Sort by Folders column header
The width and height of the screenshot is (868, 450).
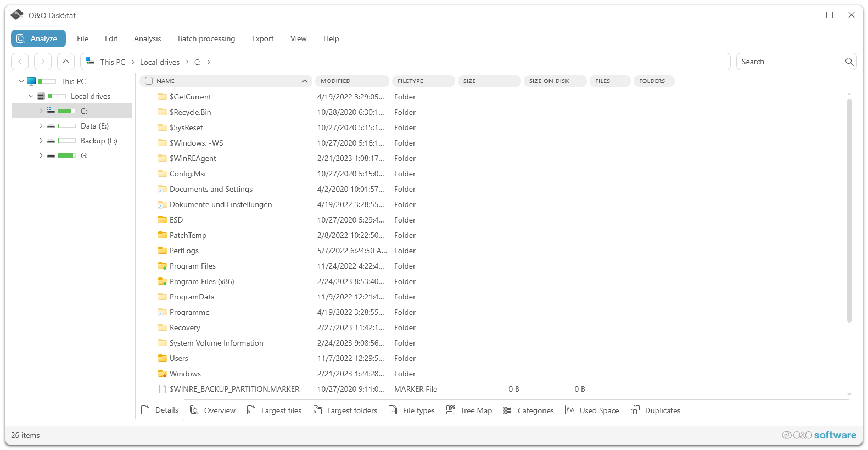tap(654, 81)
